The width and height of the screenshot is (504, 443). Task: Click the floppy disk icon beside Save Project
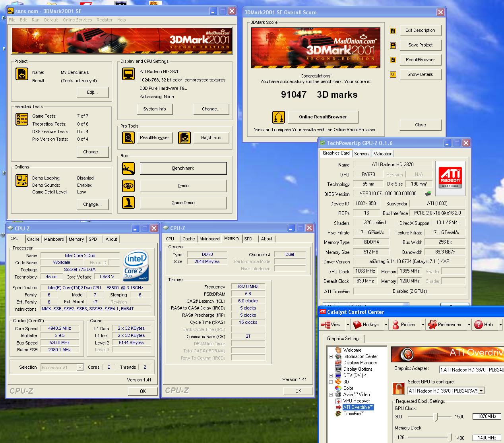[x=393, y=45]
